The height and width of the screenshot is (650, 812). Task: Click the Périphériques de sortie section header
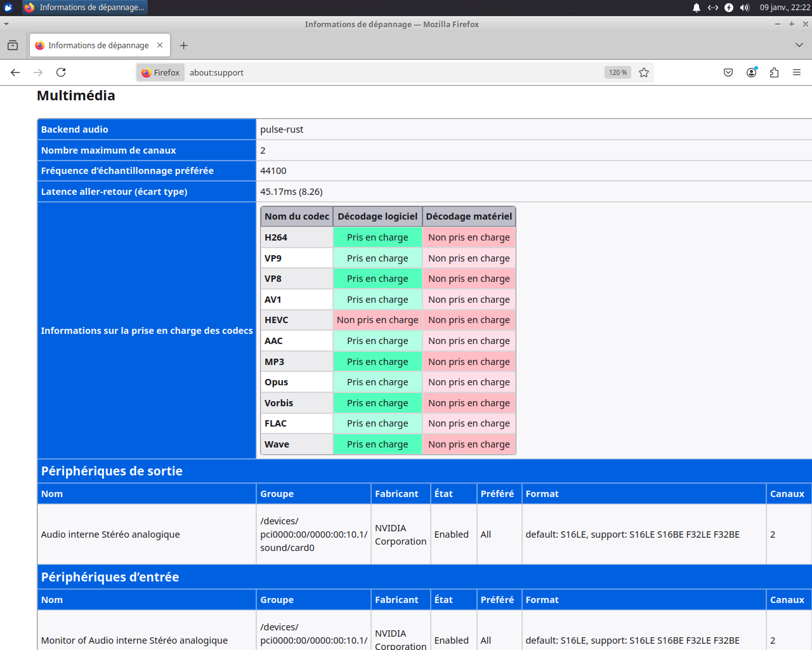(112, 471)
